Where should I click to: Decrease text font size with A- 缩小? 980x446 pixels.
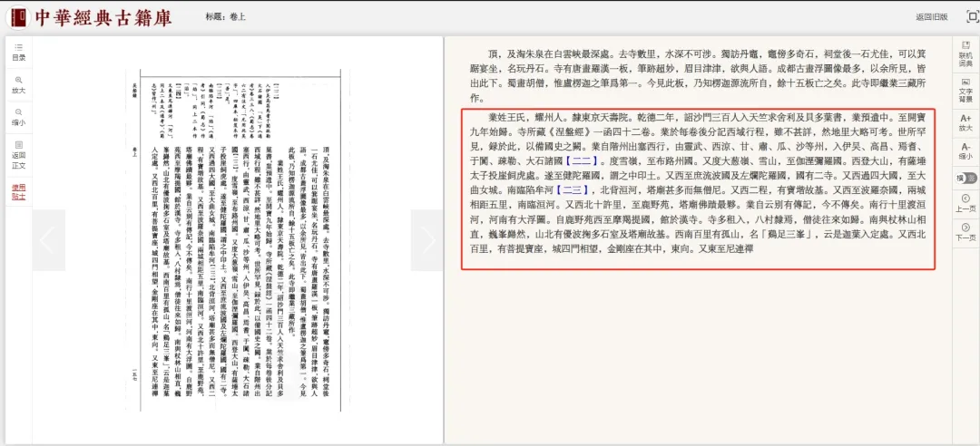965,151
